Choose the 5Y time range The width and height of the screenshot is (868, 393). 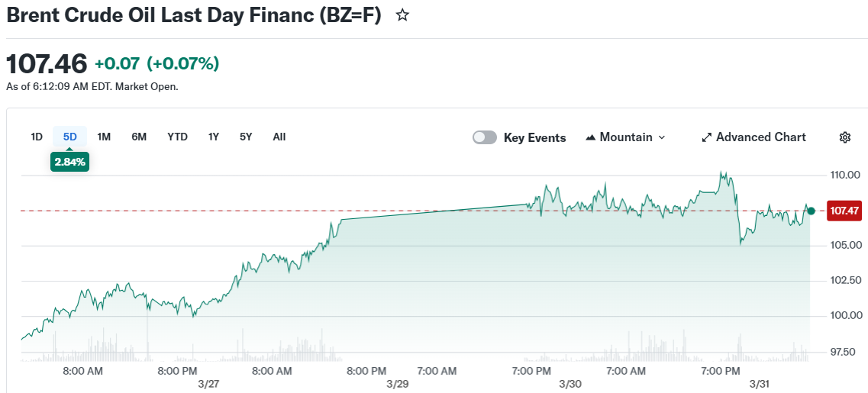tap(246, 137)
